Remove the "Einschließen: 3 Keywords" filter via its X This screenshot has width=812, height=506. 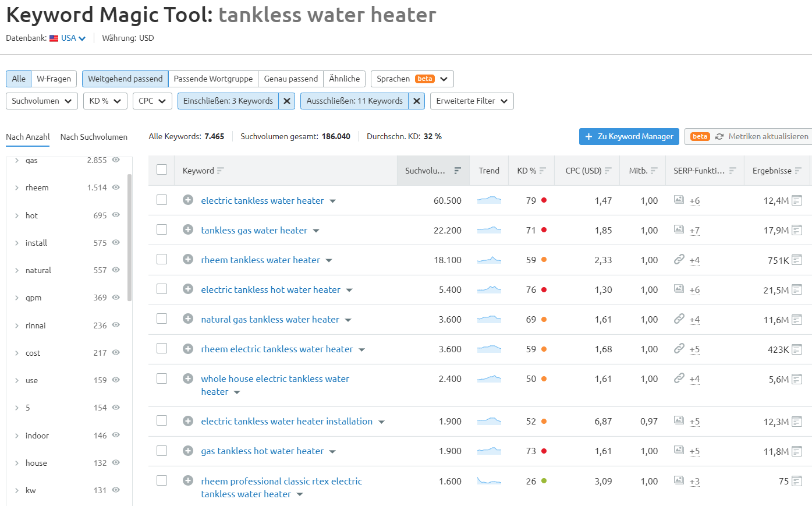click(x=286, y=101)
